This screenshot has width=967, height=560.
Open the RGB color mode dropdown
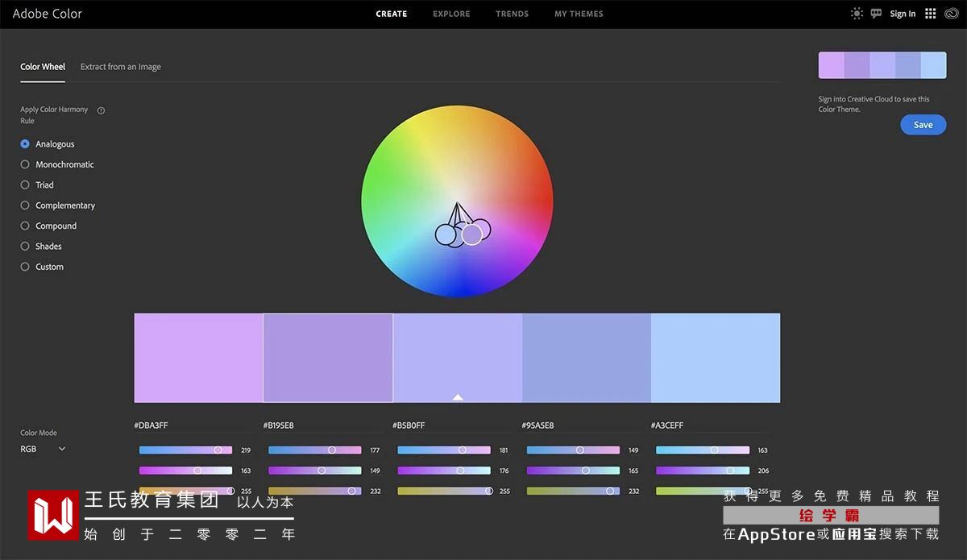pos(43,449)
